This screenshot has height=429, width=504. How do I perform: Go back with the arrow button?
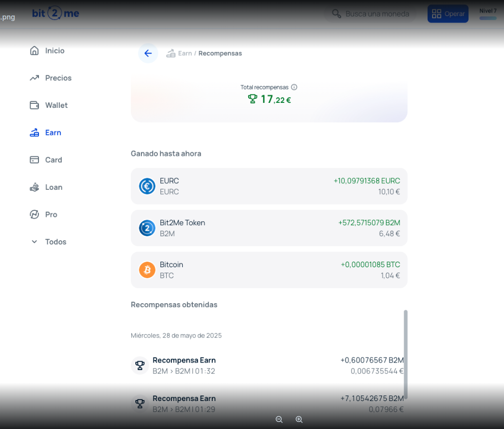[x=148, y=53]
